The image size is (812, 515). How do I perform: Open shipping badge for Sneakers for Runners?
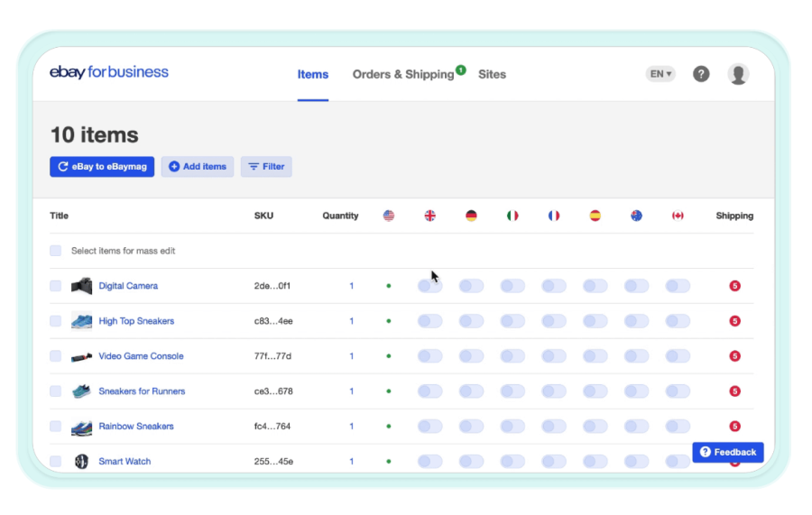point(734,391)
